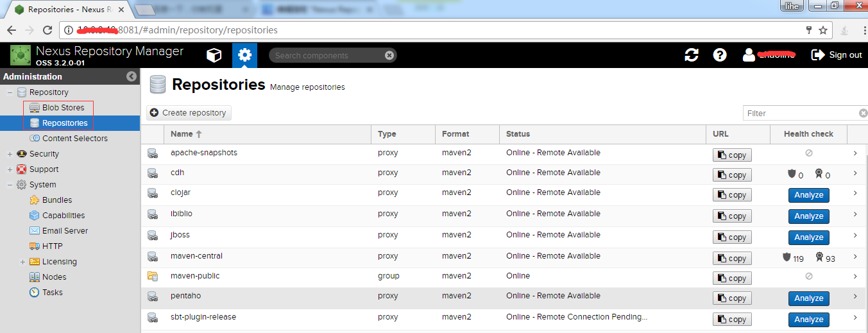Open Capabilities under System
The height and width of the screenshot is (333, 868).
pos(63,216)
